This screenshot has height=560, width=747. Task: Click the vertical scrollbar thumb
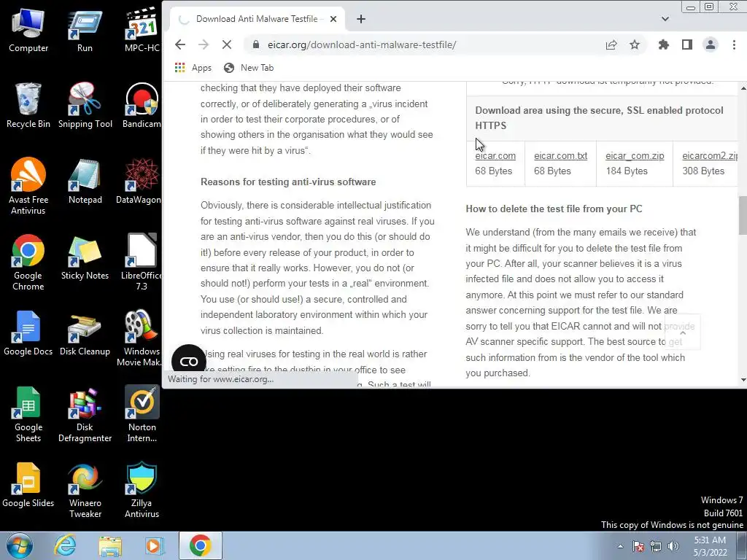point(743,215)
